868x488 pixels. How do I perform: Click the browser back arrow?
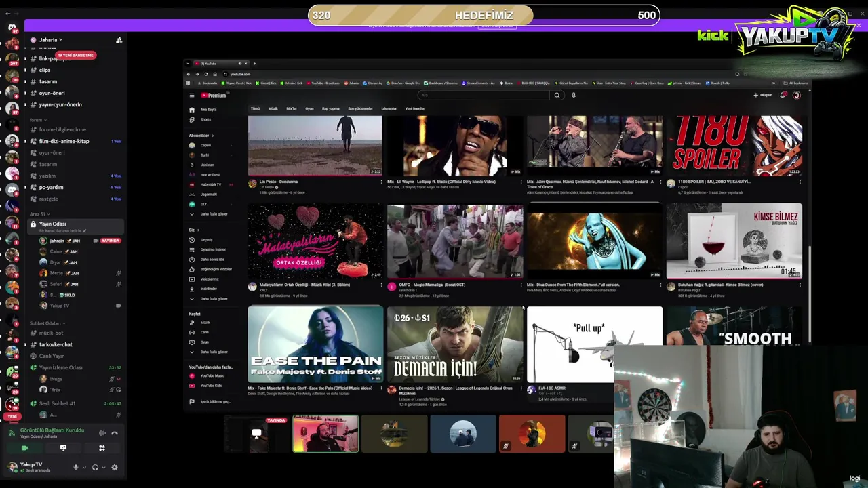pyautogui.click(x=189, y=74)
